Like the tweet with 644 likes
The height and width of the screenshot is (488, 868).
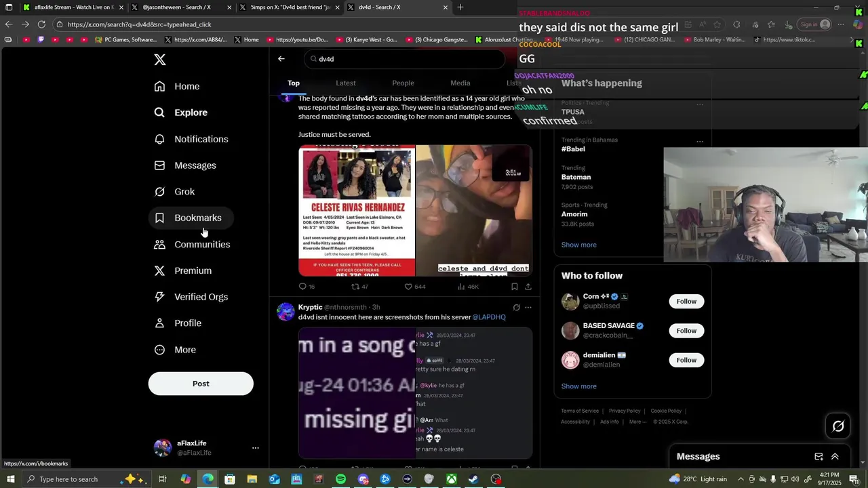coord(414,287)
